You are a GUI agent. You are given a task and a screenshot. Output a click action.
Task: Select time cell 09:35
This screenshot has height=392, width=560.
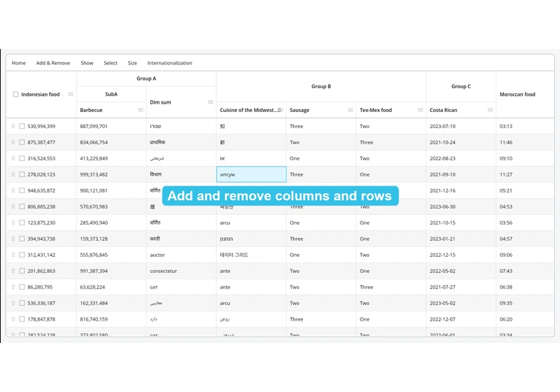[524, 302]
